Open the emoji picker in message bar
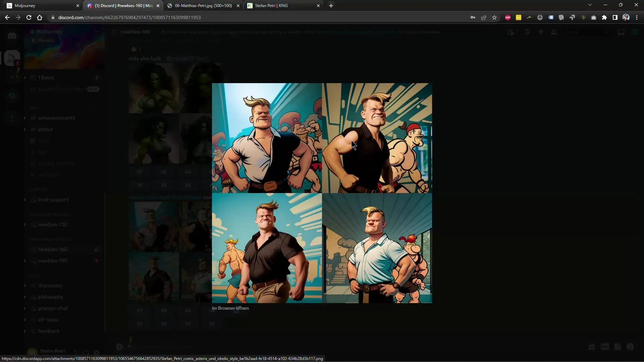 click(x=631, y=347)
